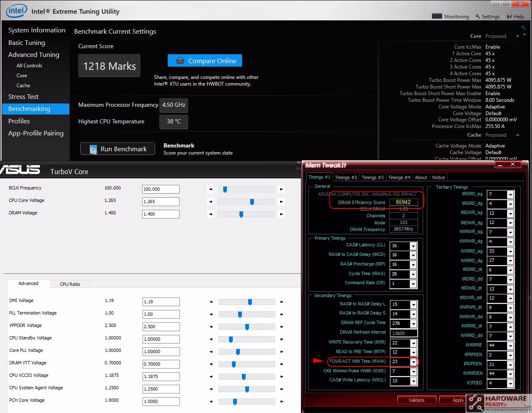Click right arrow for DRAM Voltage
This screenshot has height=413, width=532.
281,214
